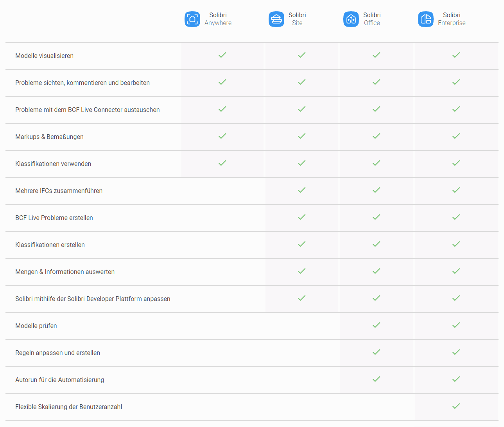Click the Office checkmark for Autorun für die Automatisierung
The image size is (504, 427).
(x=377, y=379)
